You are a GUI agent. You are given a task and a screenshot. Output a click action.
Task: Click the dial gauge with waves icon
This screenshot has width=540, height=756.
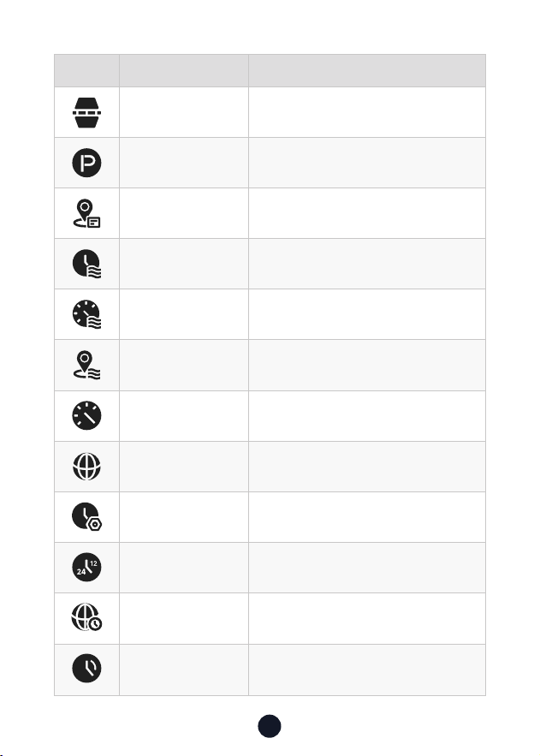[86, 314]
